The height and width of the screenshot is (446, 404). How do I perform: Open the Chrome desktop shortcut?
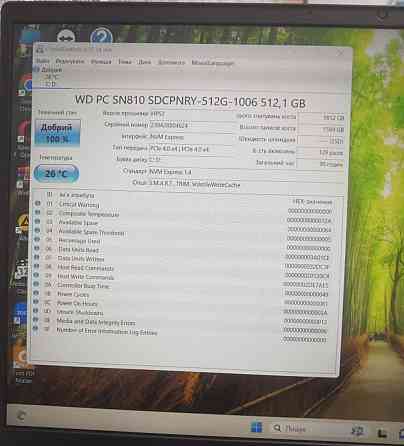27,84
